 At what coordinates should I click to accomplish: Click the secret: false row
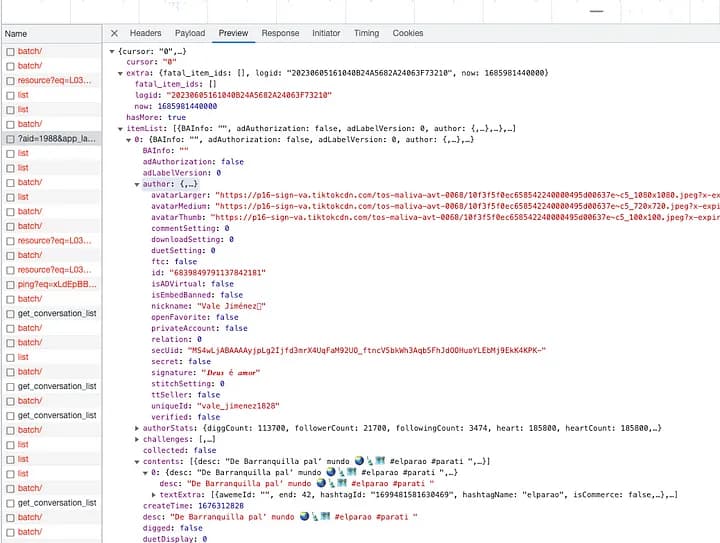point(181,361)
